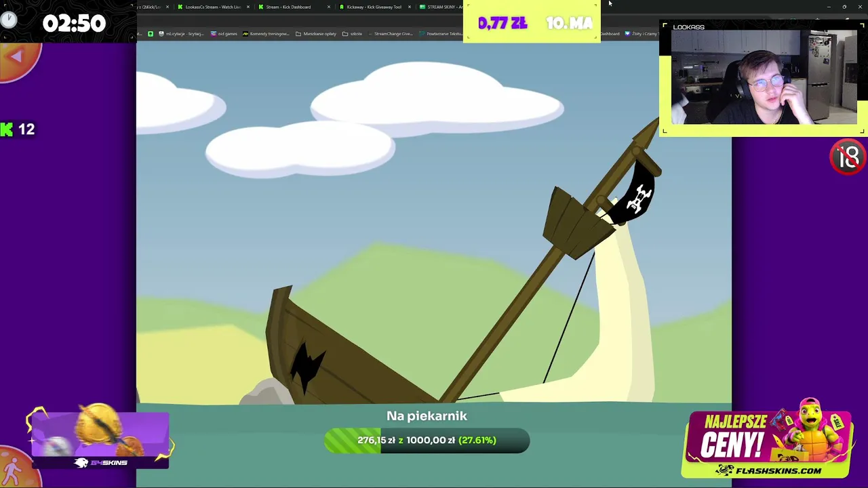This screenshot has height=488, width=868.
Task: Click the Na piekarnik goal title
Action: [427, 416]
